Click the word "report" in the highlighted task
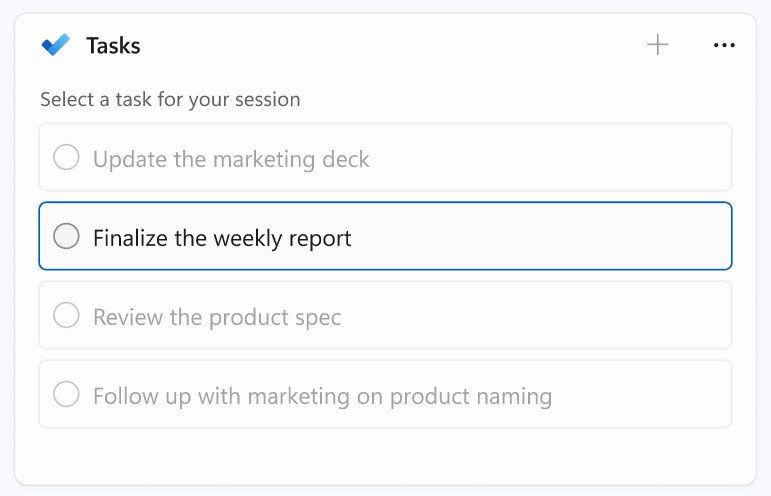771x496 pixels. [x=318, y=238]
